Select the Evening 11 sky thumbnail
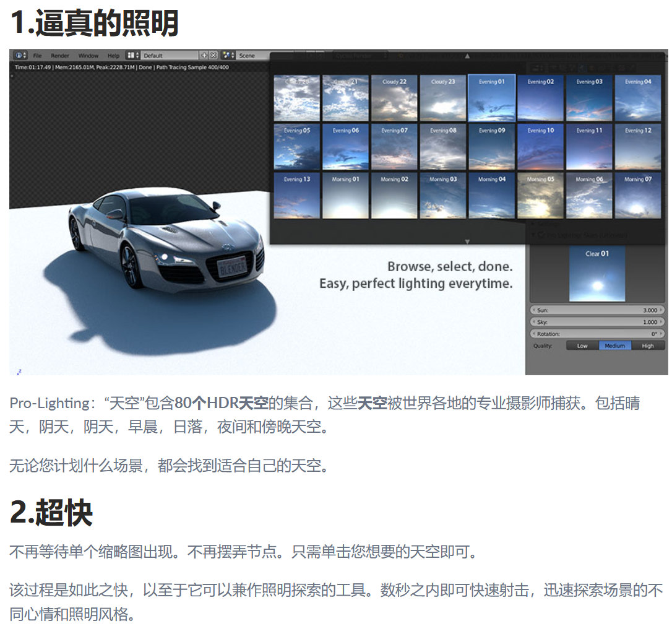Image resolution: width=672 pixels, height=626 pixels. coord(589,147)
